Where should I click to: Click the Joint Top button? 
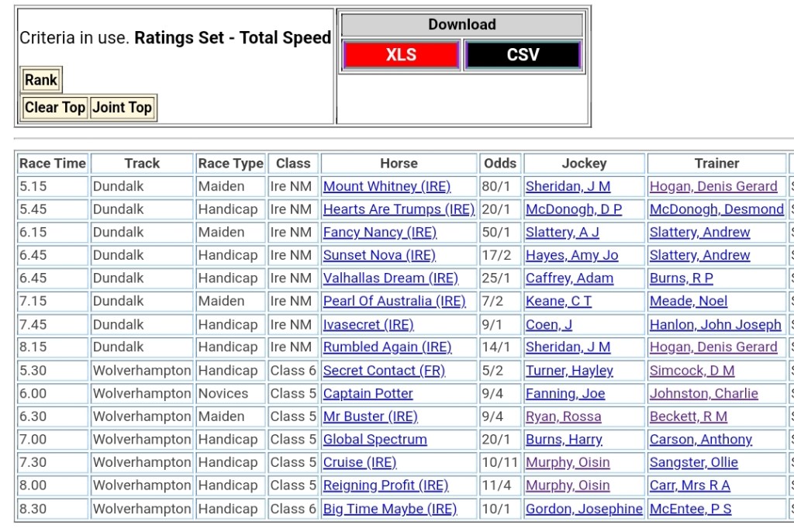coord(123,108)
